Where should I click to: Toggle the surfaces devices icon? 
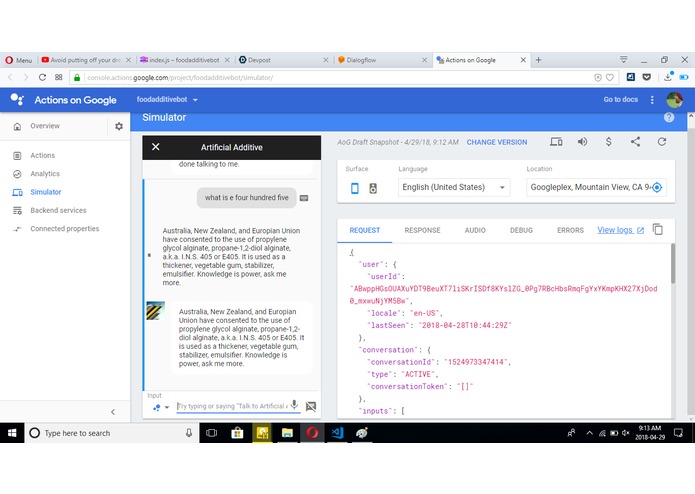[x=556, y=142]
